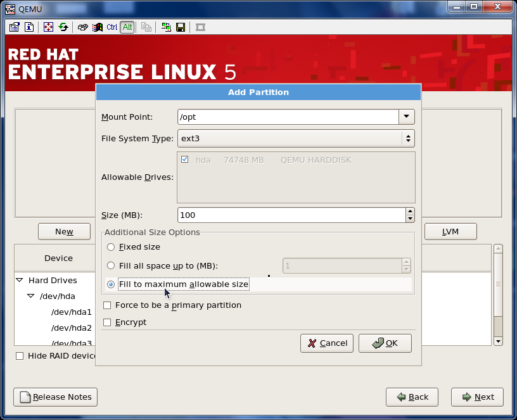
Task: Click the LVM button
Action: (x=450, y=231)
